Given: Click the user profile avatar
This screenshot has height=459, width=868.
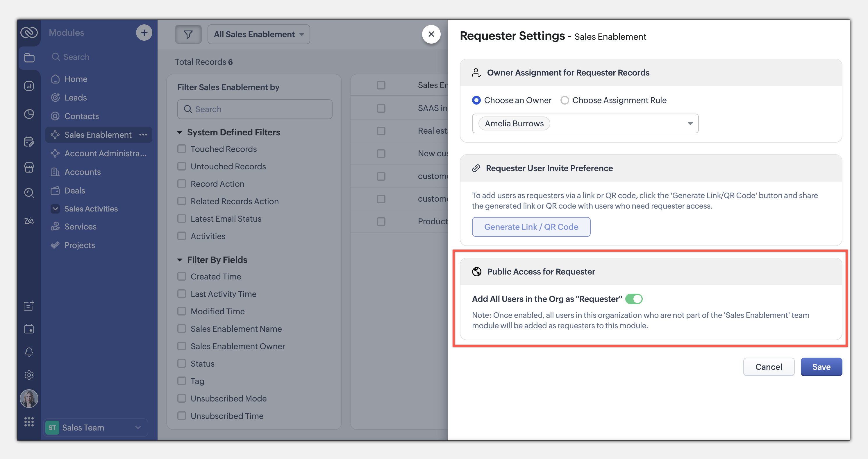Looking at the screenshot, I should (x=29, y=398).
